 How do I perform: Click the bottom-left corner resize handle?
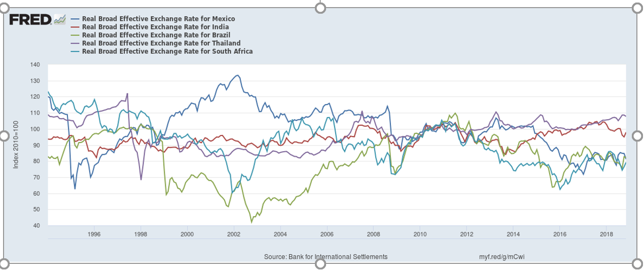4,263
